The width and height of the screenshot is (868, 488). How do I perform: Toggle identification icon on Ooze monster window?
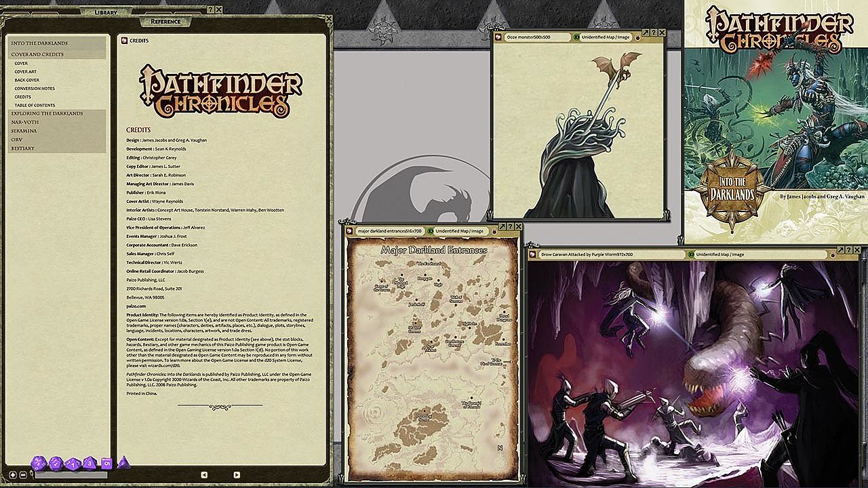576,37
